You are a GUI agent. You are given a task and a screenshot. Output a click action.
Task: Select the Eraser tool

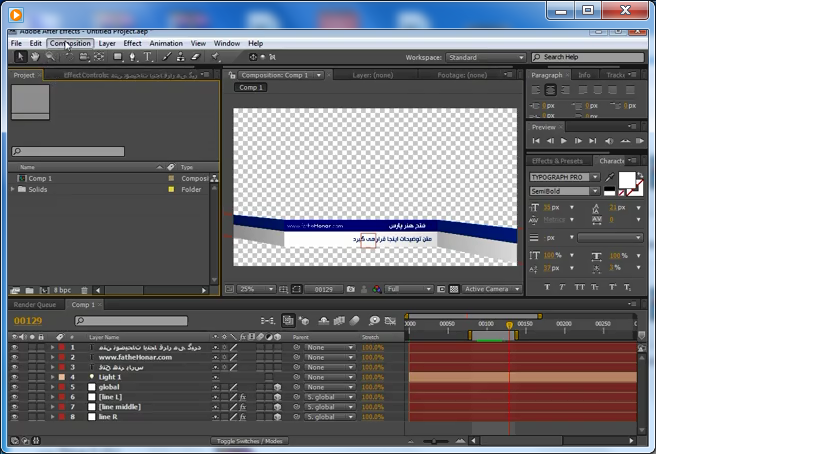coord(196,57)
